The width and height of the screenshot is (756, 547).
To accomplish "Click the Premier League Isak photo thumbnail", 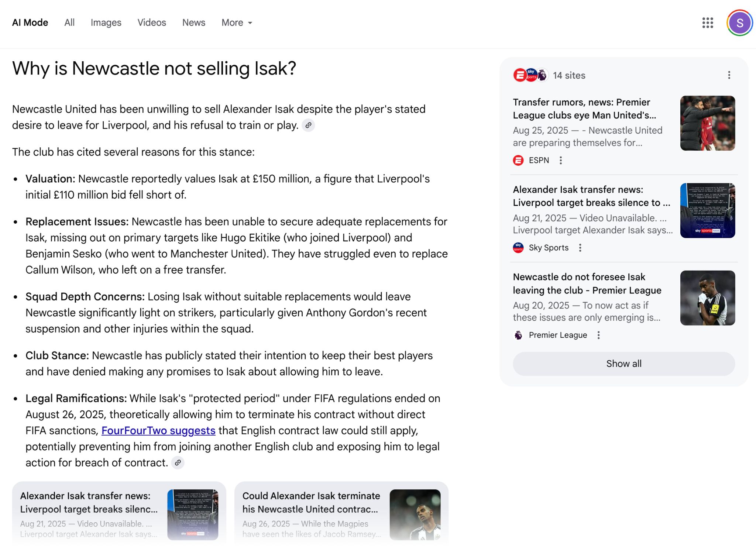I will tap(707, 298).
